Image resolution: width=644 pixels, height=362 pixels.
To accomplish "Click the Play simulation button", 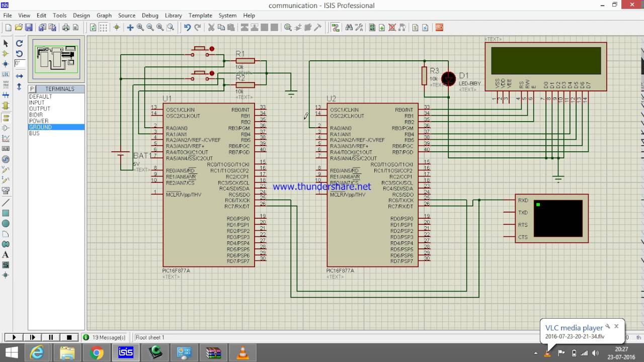I will [x=14, y=337].
